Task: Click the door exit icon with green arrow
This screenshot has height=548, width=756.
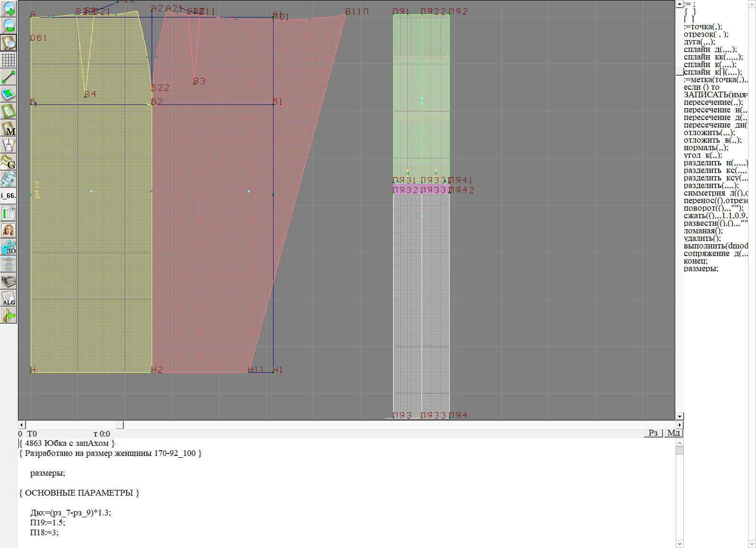Action: [9, 315]
